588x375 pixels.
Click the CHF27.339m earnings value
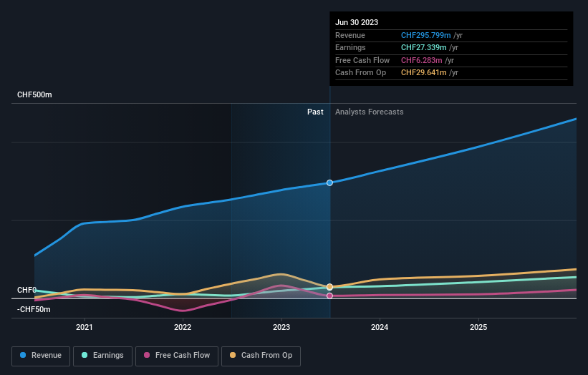[x=424, y=47]
